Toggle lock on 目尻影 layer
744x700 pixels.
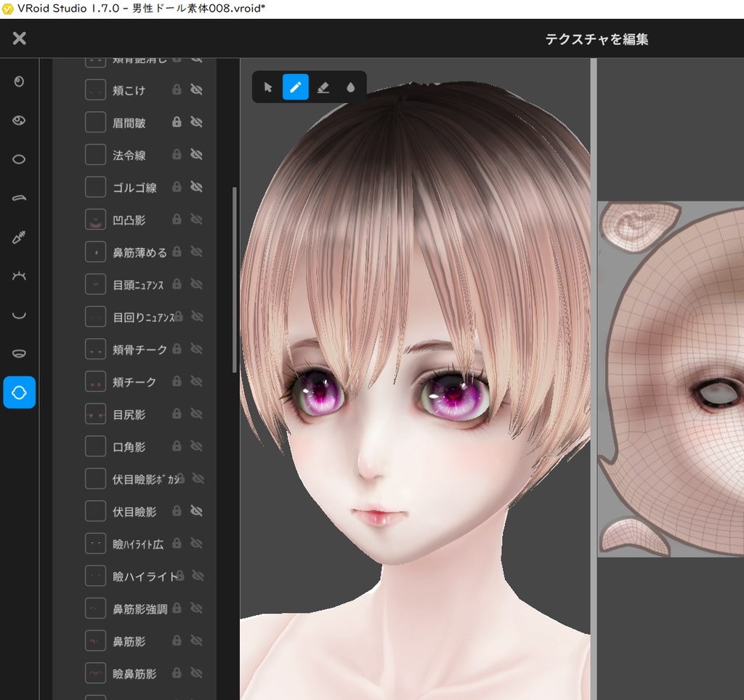(x=177, y=414)
